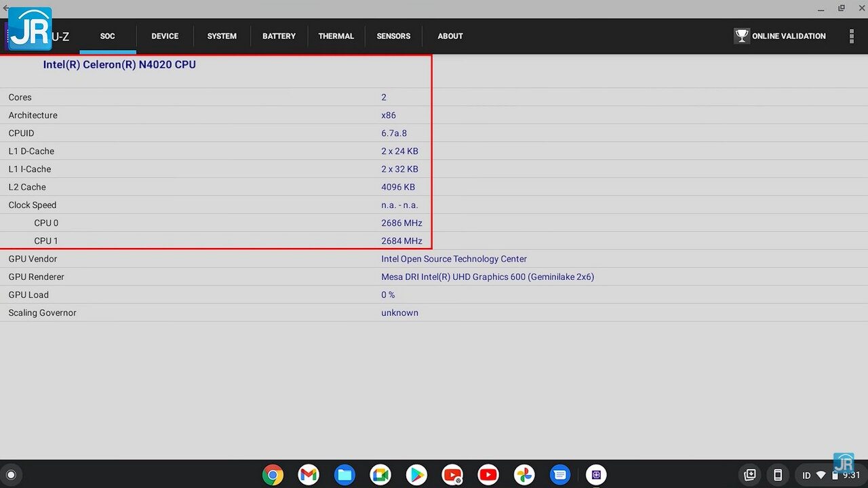868x488 pixels.
Task: Open Google Chrome from the shelf
Action: tap(273, 475)
